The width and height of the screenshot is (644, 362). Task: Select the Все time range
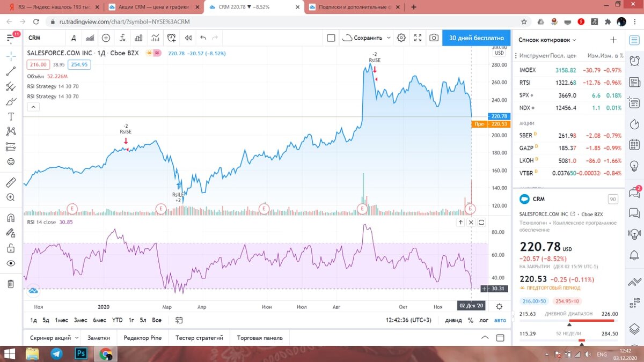157,320
